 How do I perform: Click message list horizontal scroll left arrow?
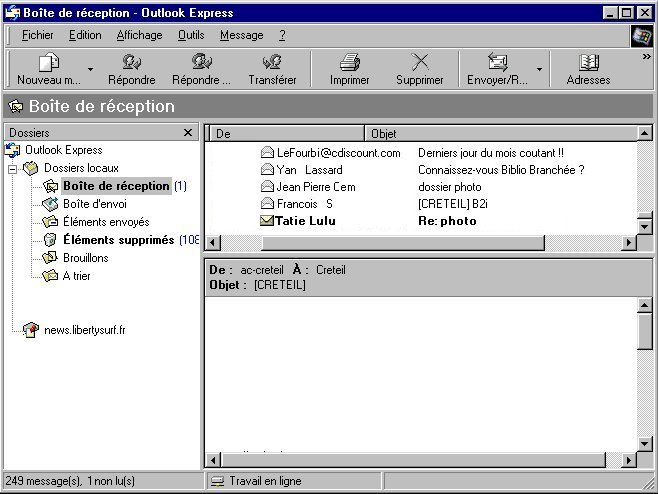[213, 243]
